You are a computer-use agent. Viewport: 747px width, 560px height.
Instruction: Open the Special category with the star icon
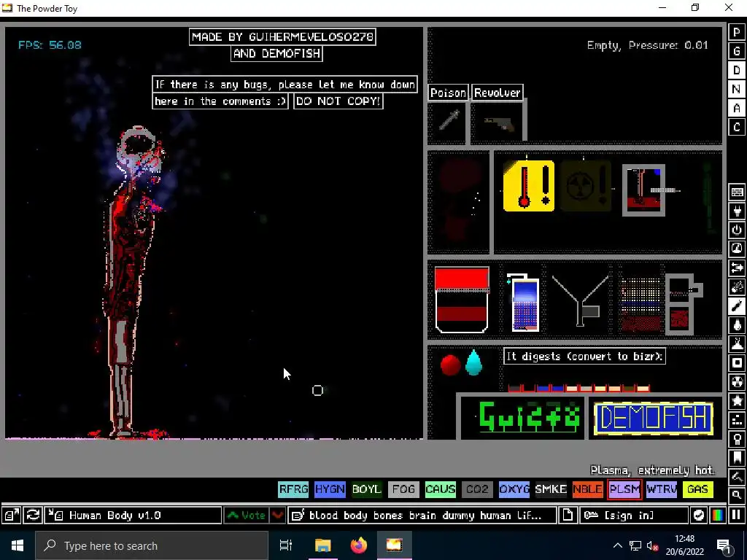coord(737,401)
